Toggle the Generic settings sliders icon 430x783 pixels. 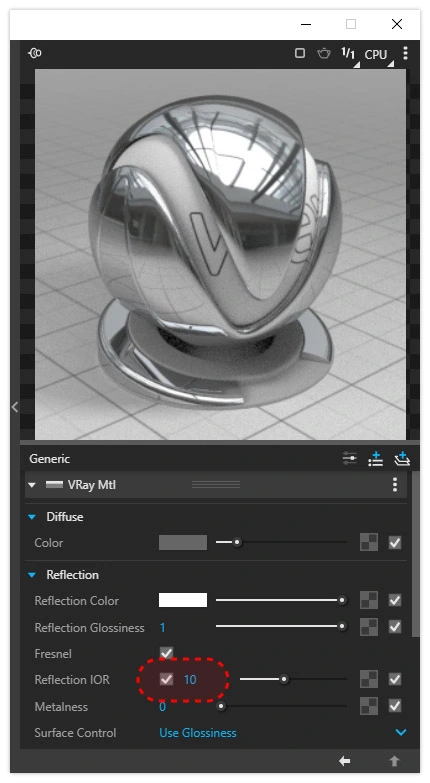(350, 458)
